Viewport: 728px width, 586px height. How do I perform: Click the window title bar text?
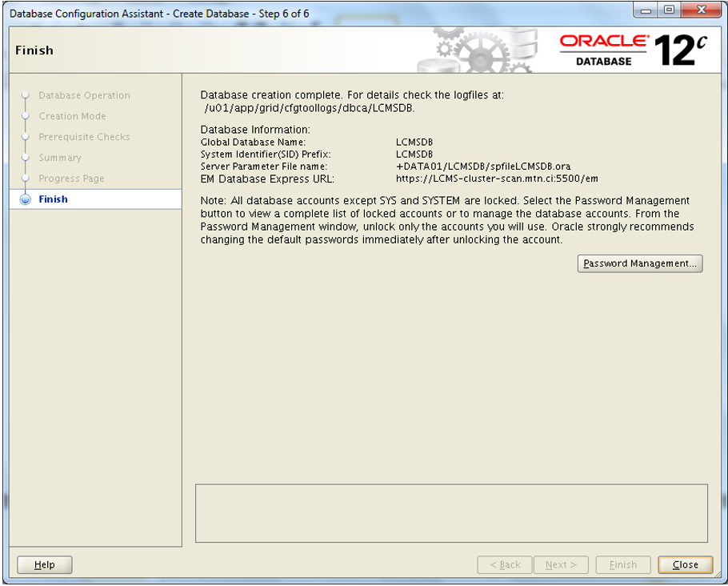click(159, 14)
